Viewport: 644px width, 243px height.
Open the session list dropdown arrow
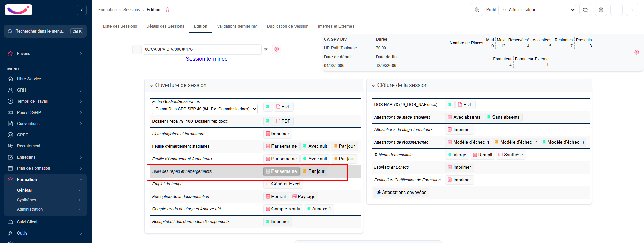(266, 49)
